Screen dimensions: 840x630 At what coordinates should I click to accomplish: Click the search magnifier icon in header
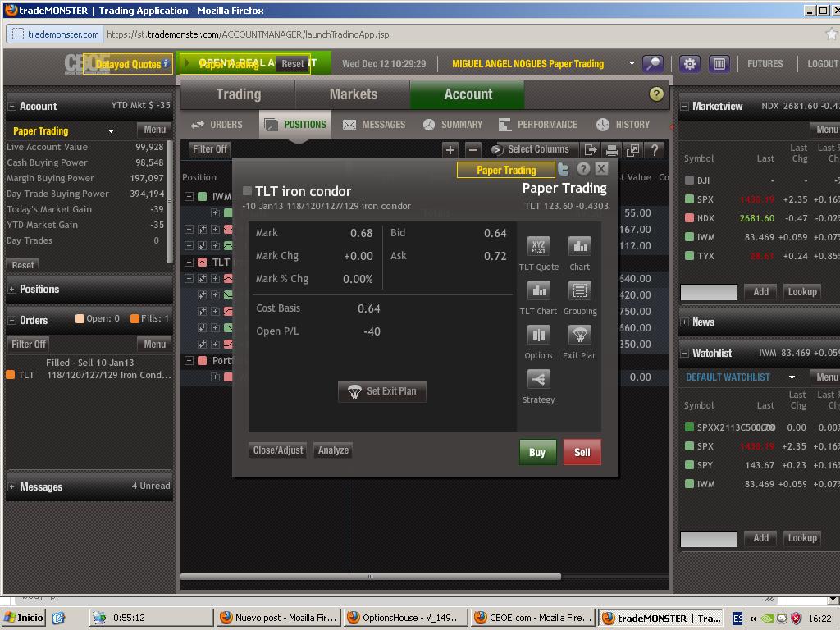pos(653,64)
